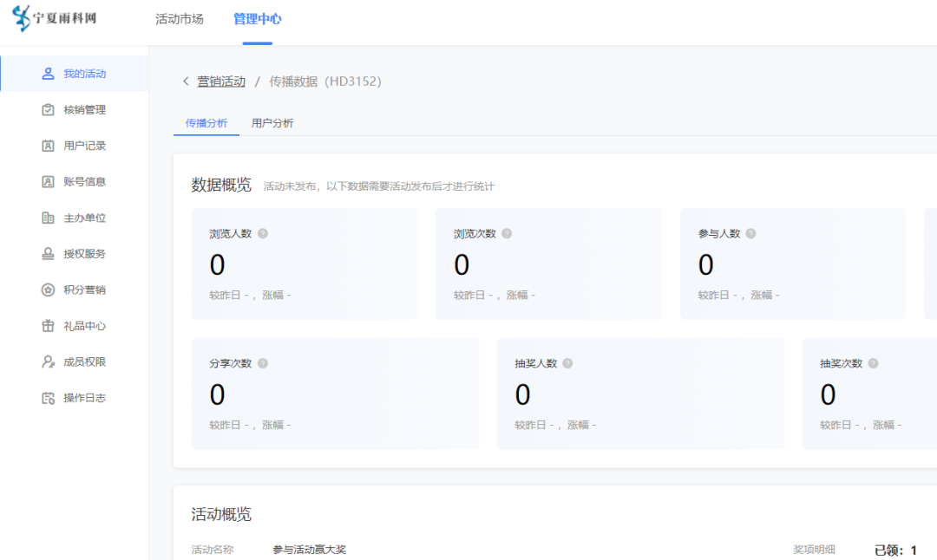Click help icon beside 浏览人数

(263, 233)
